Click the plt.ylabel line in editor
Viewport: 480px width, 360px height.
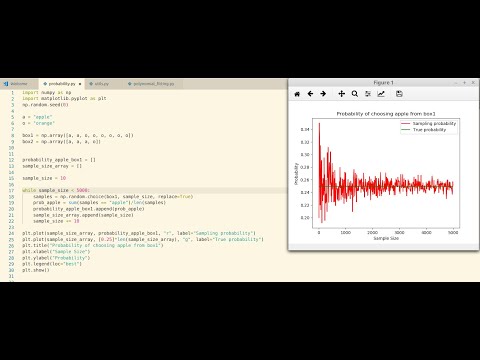(56, 258)
